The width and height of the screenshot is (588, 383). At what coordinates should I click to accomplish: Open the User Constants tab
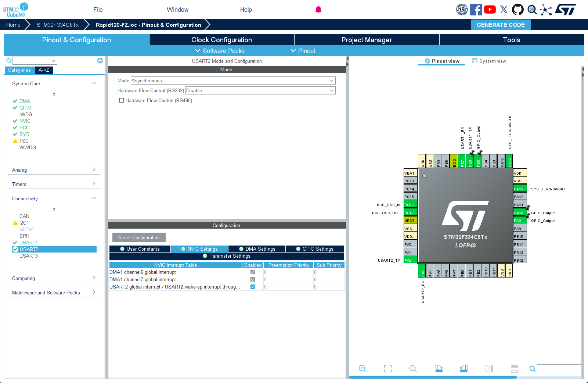[140, 249]
